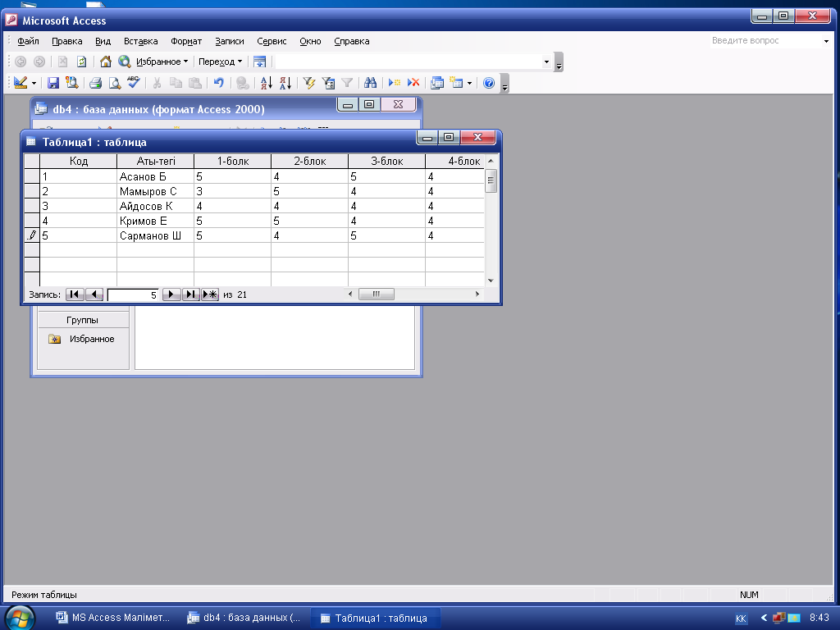The width and height of the screenshot is (840, 630).
Task: Click the cell 'Мамыров С'
Action: click(x=155, y=191)
